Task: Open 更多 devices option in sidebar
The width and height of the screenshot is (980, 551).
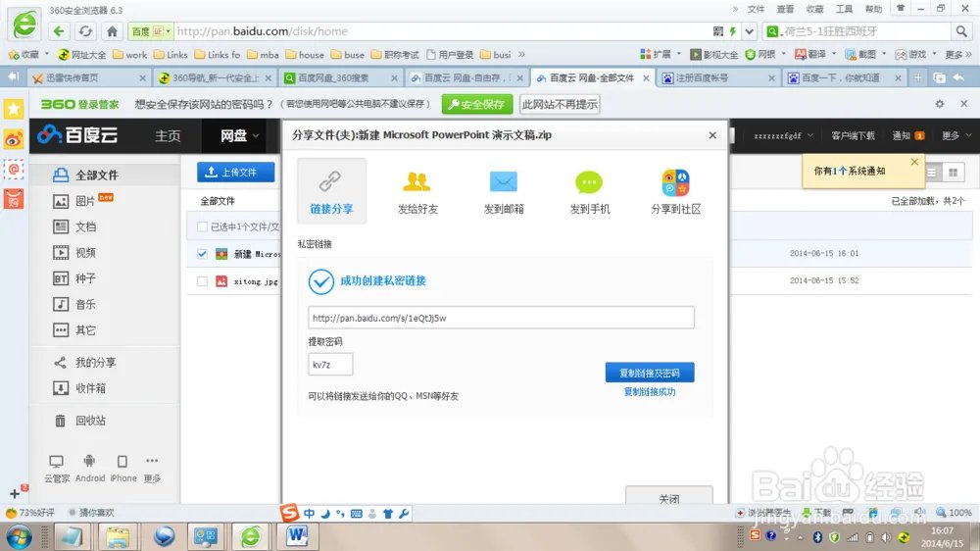Action: (x=152, y=468)
